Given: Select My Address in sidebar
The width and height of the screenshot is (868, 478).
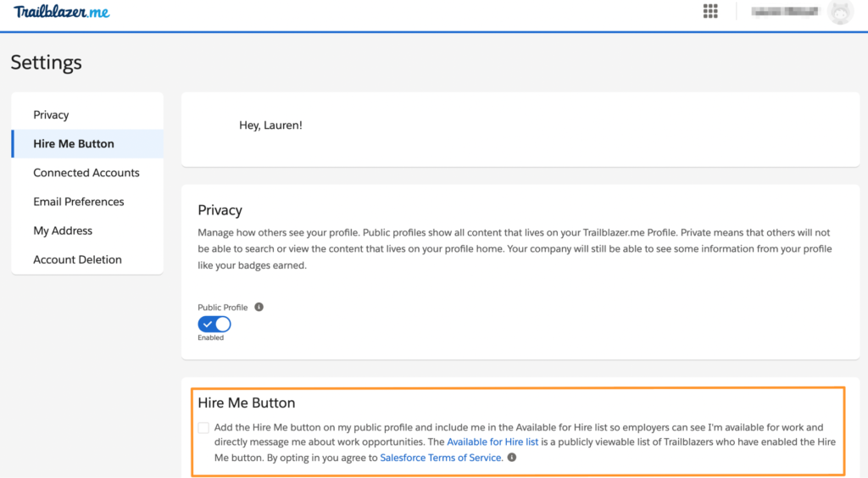Looking at the screenshot, I should click(x=87, y=231).
